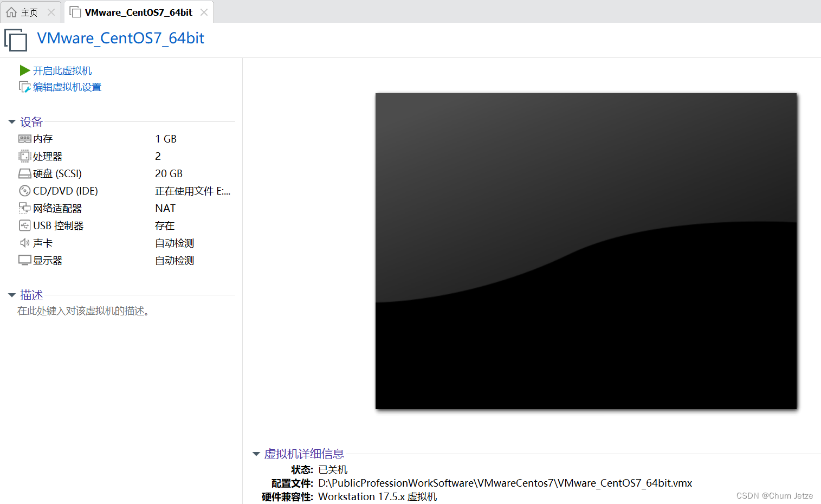Select the 硬盘 (SCSI) device label
This screenshot has height=504, width=821.
click(57, 174)
